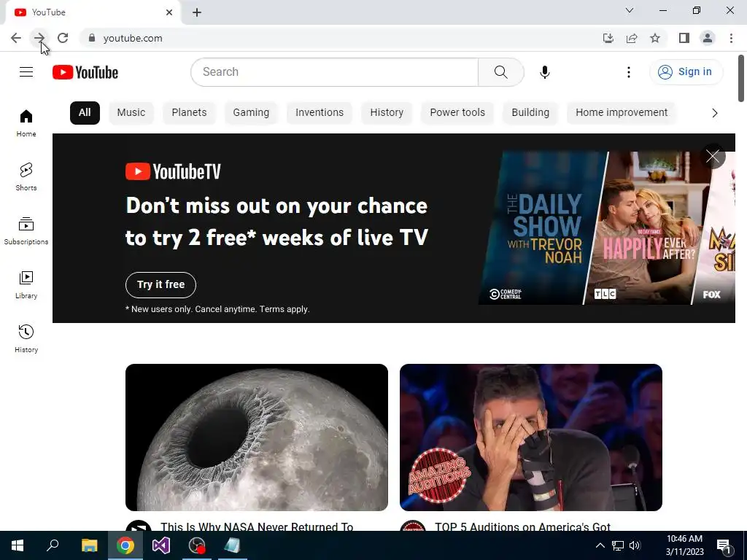Close the YouTube TV ad banner
This screenshot has width=747, height=560.
(713, 156)
